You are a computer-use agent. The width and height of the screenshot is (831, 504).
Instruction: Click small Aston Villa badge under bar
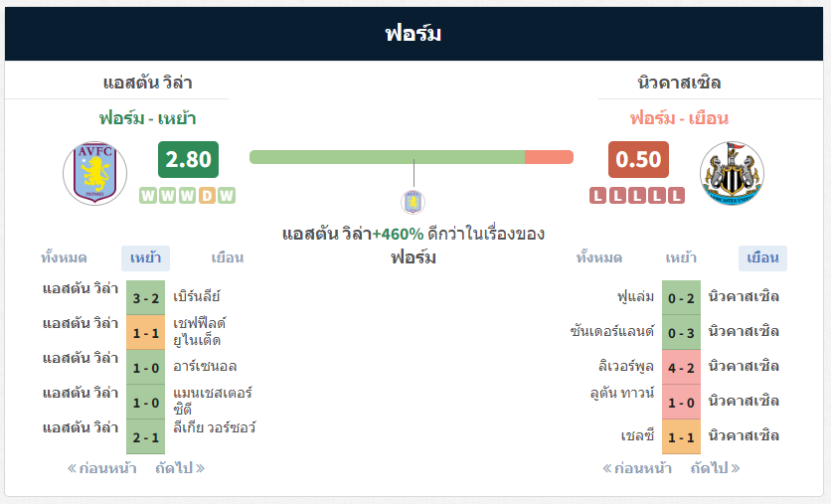pos(413,202)
